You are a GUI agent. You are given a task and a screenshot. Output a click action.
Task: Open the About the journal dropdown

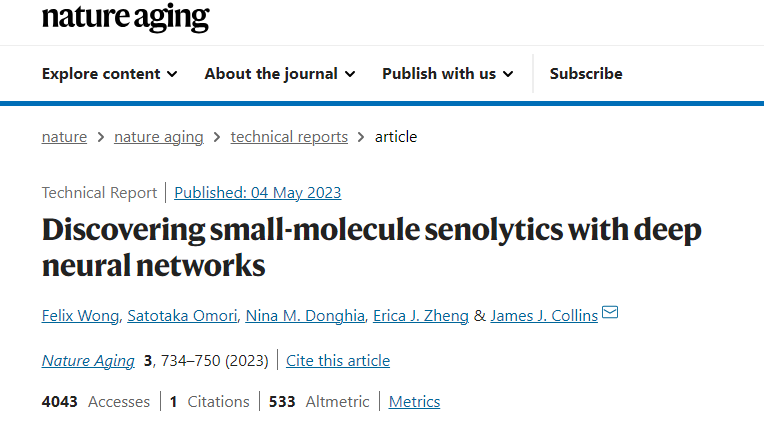[x=279, y=74]
